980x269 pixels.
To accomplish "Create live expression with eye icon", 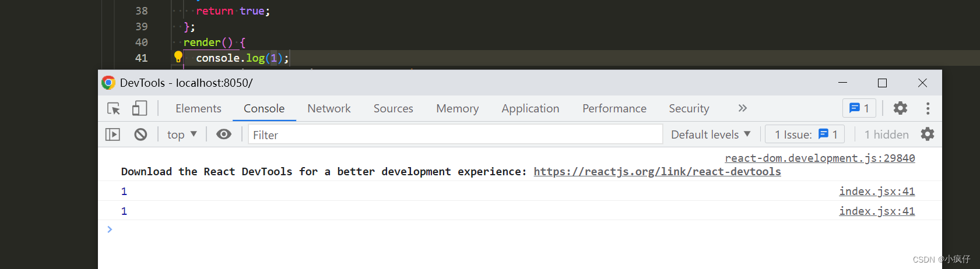I will click(224, 134).
